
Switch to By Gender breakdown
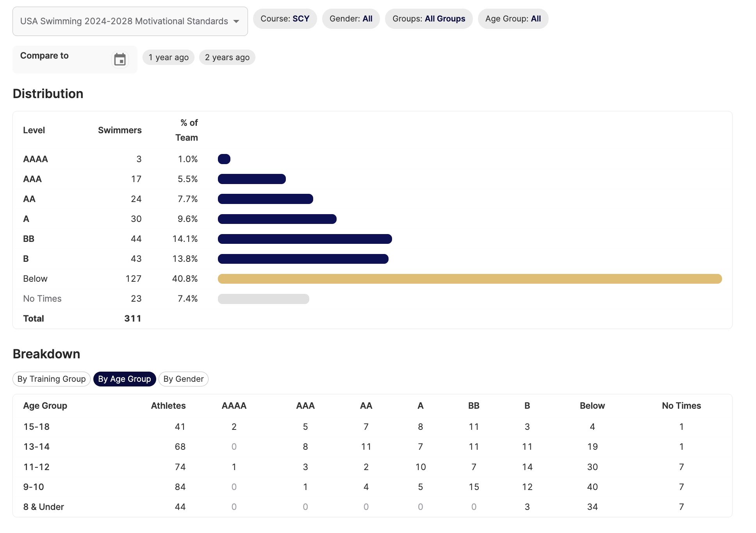click(x=183, y=379)
